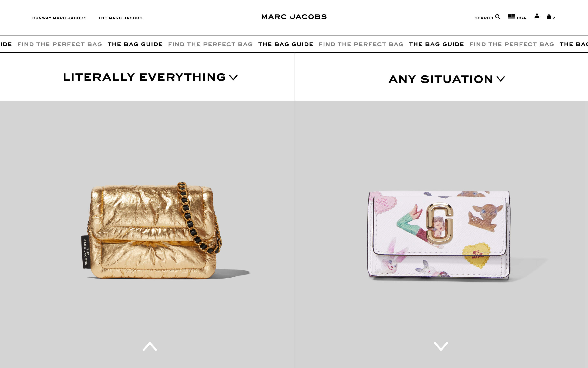Open the user account icon
The image size is (588, 368).
pyautogui.click(x=537, y=16)
